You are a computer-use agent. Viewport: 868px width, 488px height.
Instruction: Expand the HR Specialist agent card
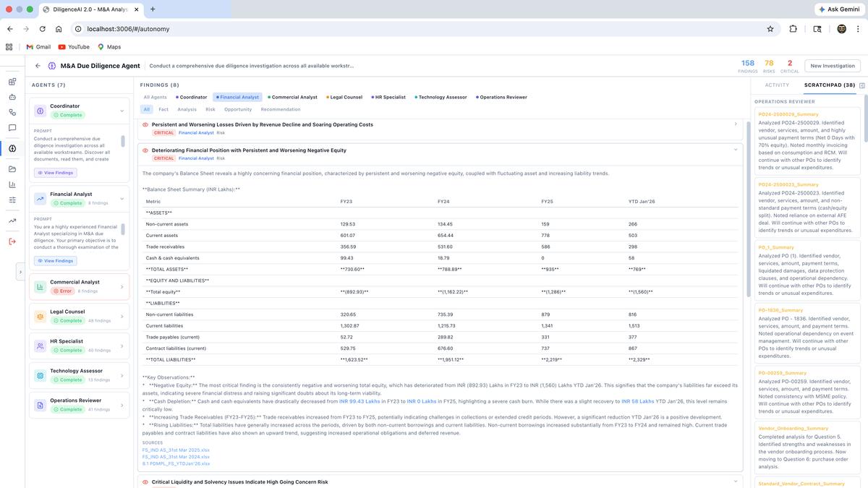pyautogui.click(x=122, y=346)
